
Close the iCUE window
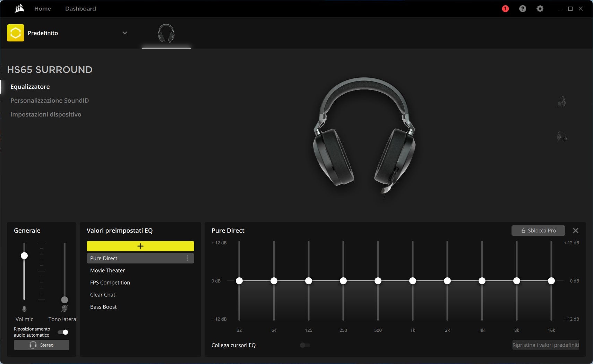point(581,9)
